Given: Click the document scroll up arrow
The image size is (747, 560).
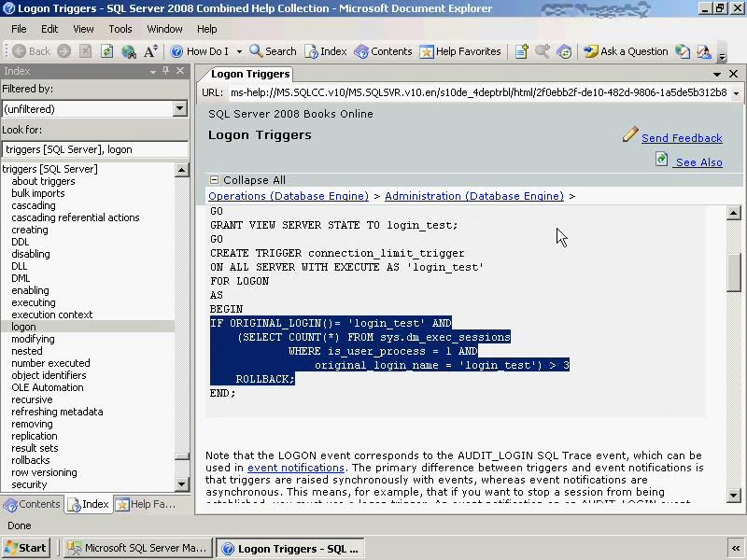Looking at the screenshot, I should (x=733, y=213).
